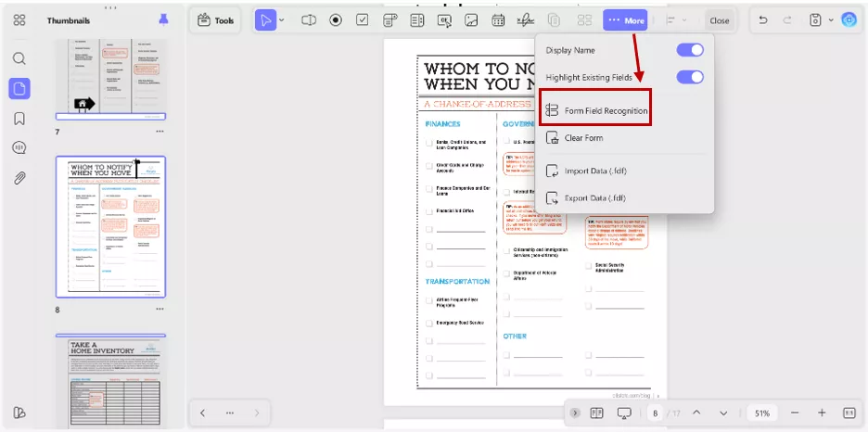This screenshot has height=432, width=868.
Task: Select the digital signature field tool
Action: click(525, 20)
